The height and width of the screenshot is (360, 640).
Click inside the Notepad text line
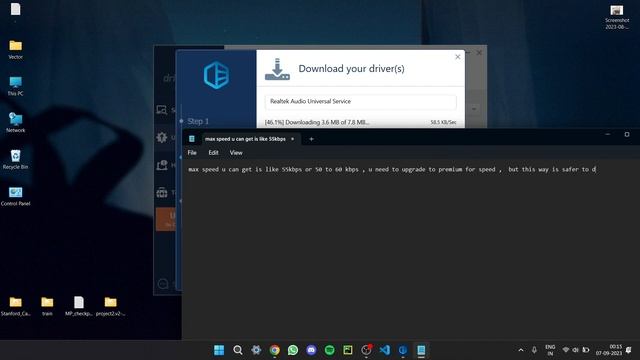[x=392, y=169]
